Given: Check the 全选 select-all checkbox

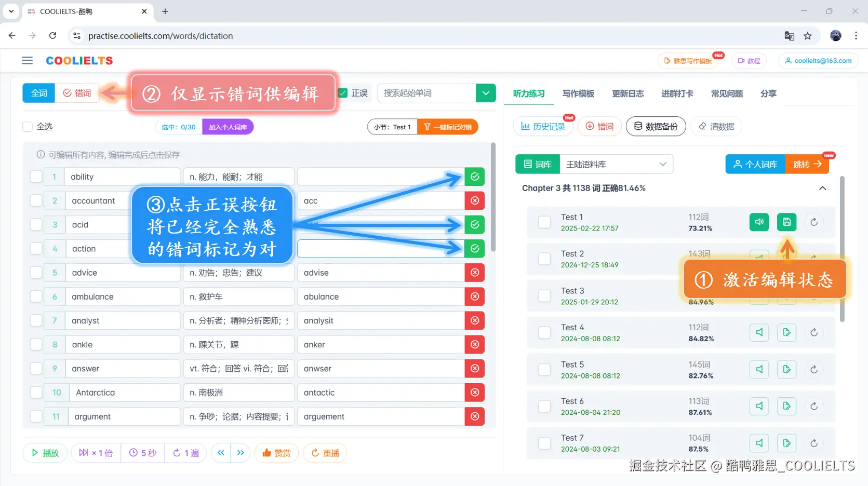Looking at the screenshot, I should click(x=28, y=126).
